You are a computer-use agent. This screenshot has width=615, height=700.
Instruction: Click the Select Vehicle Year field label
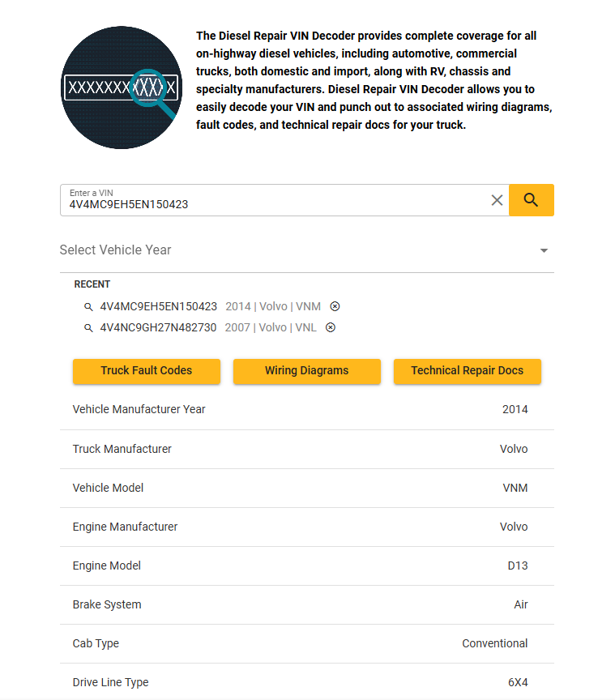coord(115,250)
